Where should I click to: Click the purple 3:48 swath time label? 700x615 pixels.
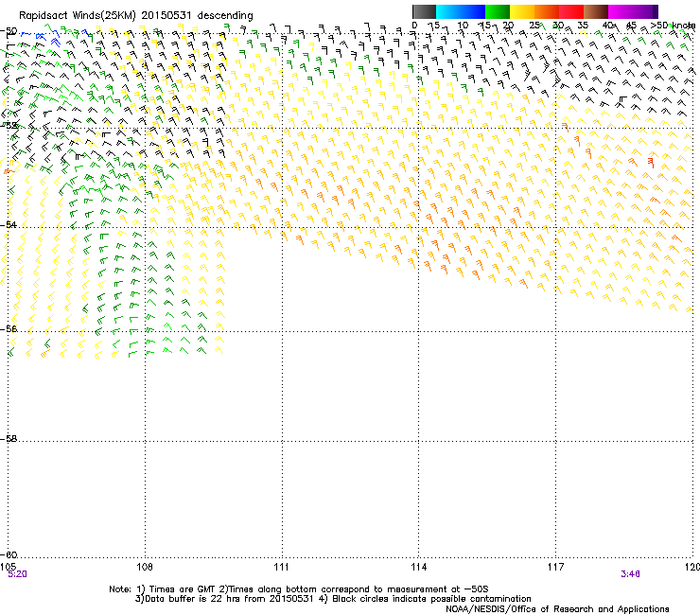[x=630, y=574]
